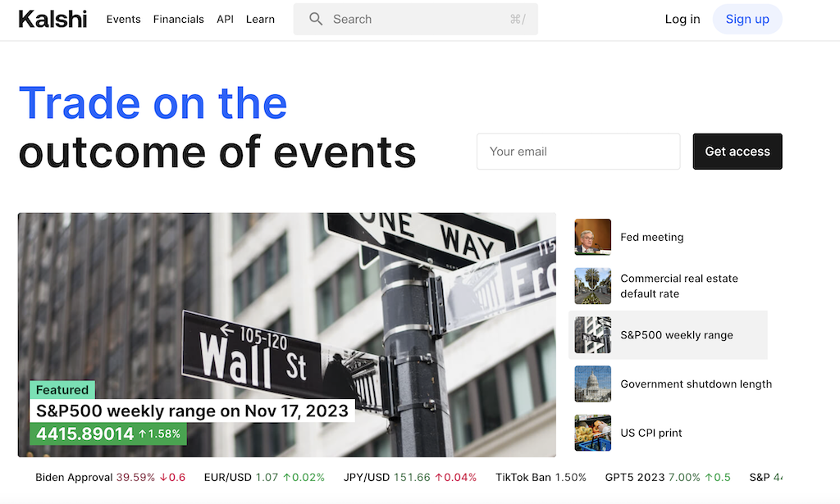
Task: Click the EUR/USD ticker item
Action: [x=264, y=477]
